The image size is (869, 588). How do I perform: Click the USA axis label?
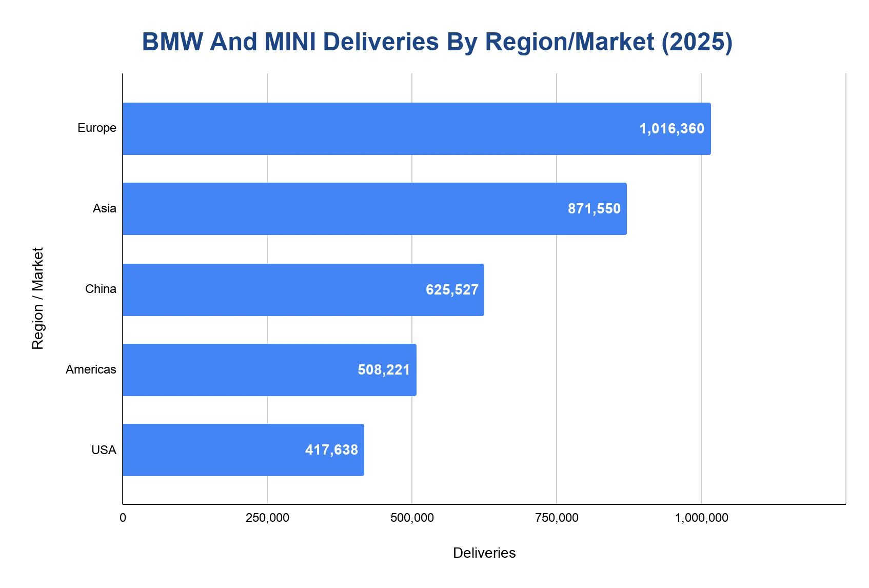coord(104,450)
